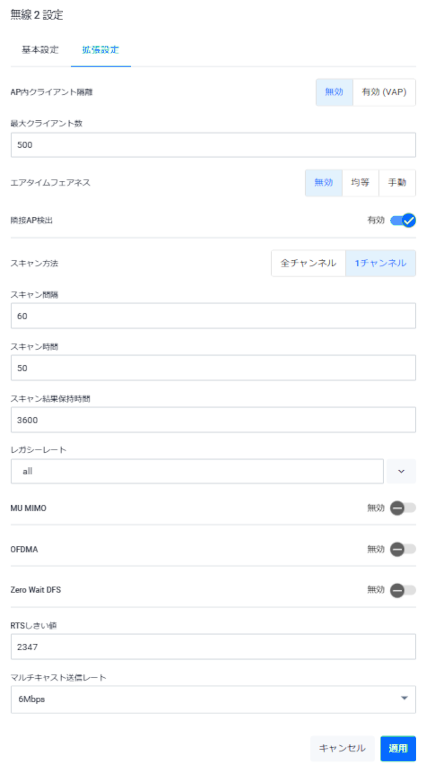
Task: Enable the MU MIMO toggle
Action: click(403, 508)
